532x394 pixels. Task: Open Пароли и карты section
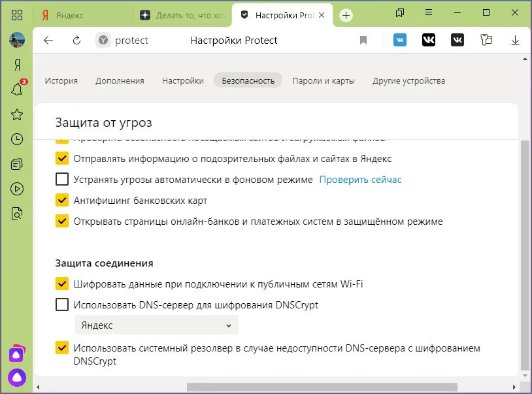pyautogui.click(x=324, y=81)
